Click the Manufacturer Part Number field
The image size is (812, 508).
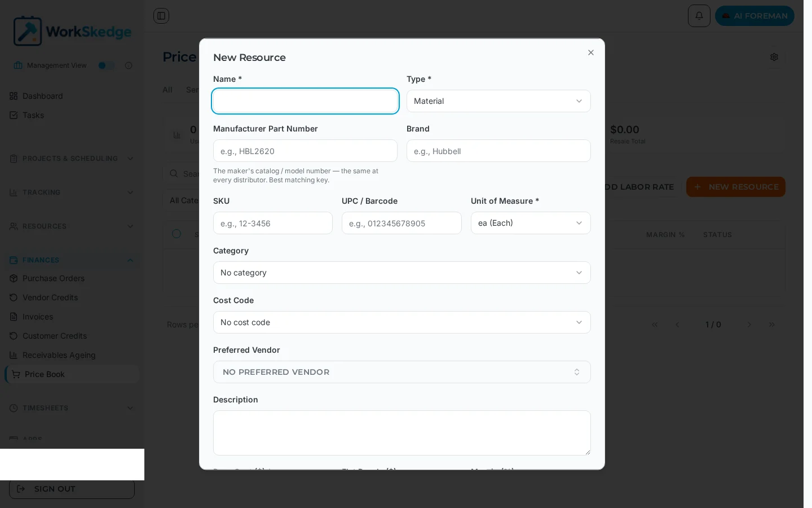point(305,151)
